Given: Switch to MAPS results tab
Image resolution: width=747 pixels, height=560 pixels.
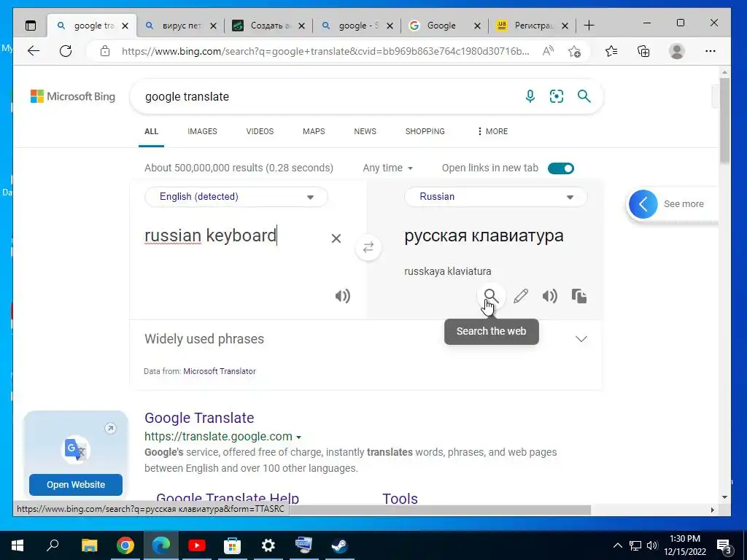Looking at the screenshot, I should click(x=314, y=131).
